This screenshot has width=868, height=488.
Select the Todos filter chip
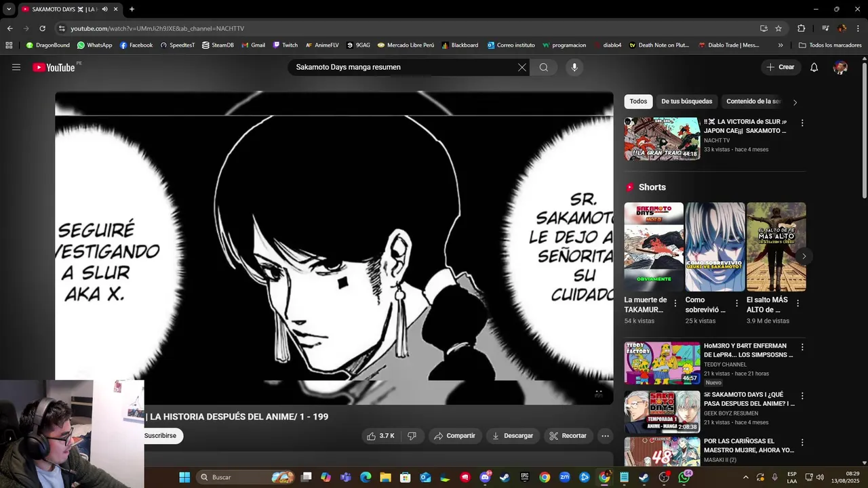(638, 102)
